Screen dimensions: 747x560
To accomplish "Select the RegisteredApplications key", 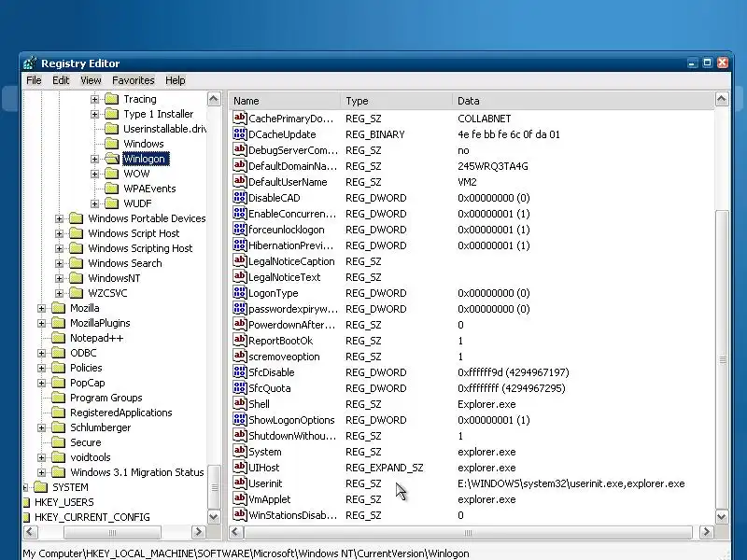I will coord(121,413).
